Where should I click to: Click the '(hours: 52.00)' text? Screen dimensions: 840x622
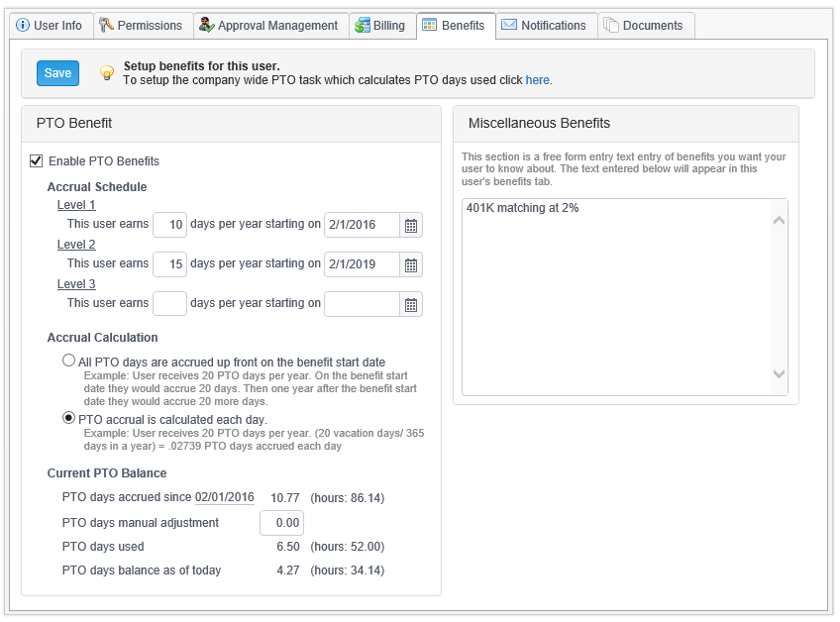point(347,547)
